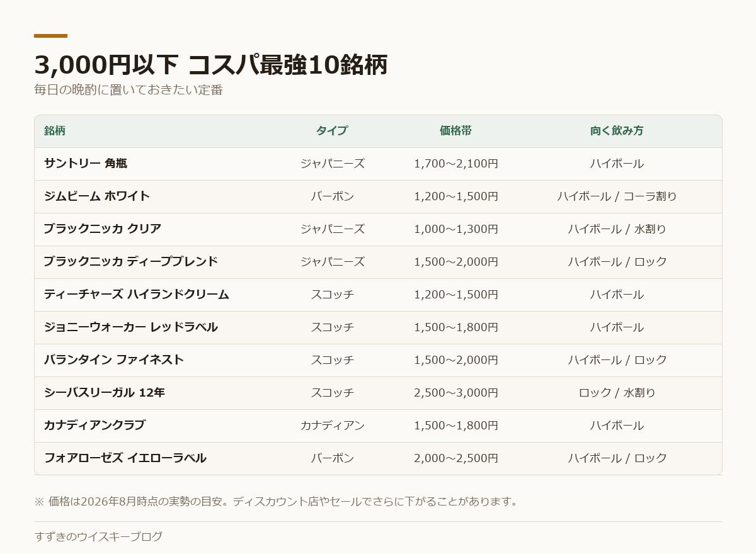
Task: Click the price footnote starting with ※
Action: click(x=277, y=502)
